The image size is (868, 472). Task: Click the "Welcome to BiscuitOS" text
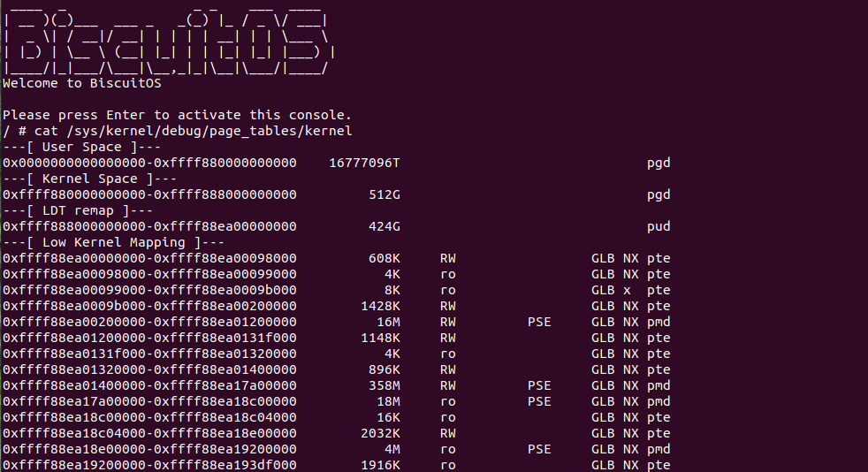click(82, 83)
